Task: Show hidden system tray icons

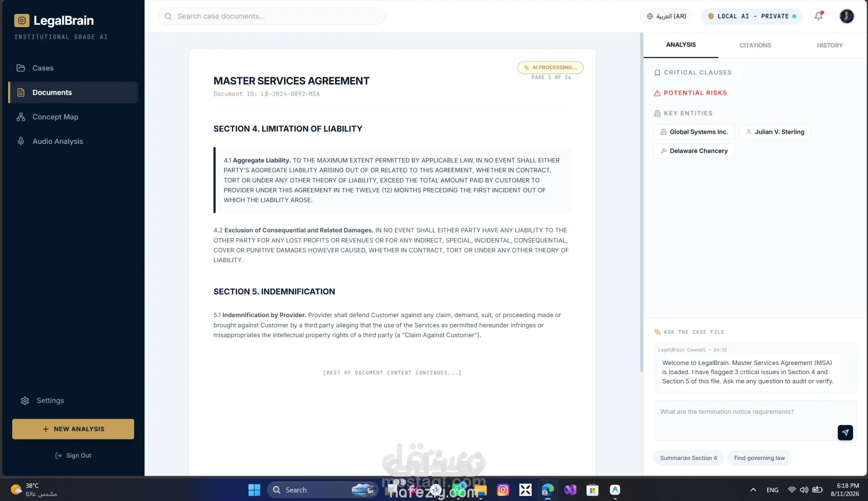Action: (753, 490)
